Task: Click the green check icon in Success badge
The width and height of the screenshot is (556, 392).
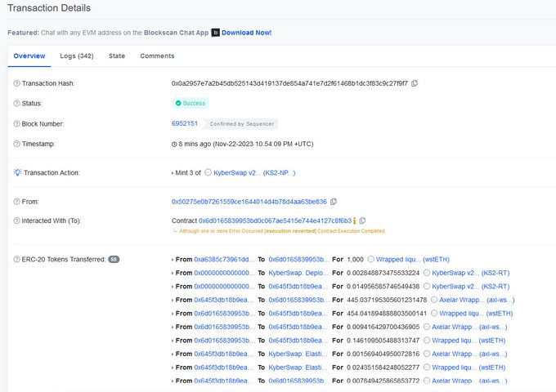Action: [x=178, y=103]
